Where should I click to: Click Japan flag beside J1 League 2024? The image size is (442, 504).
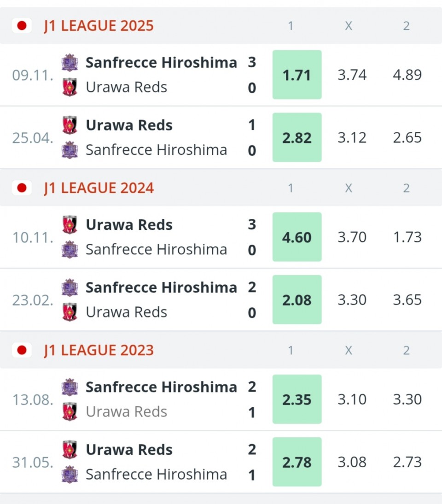tap(22, 188)
